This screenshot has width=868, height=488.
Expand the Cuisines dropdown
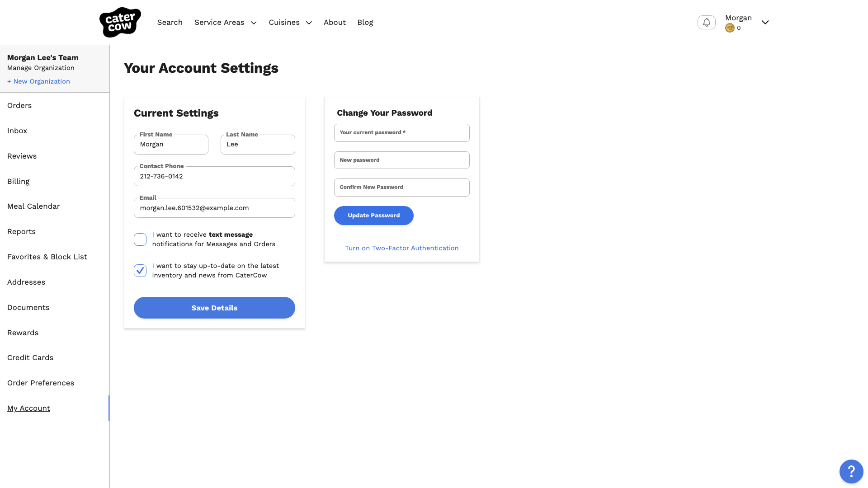pyautogui.click(x=290, y=23)
